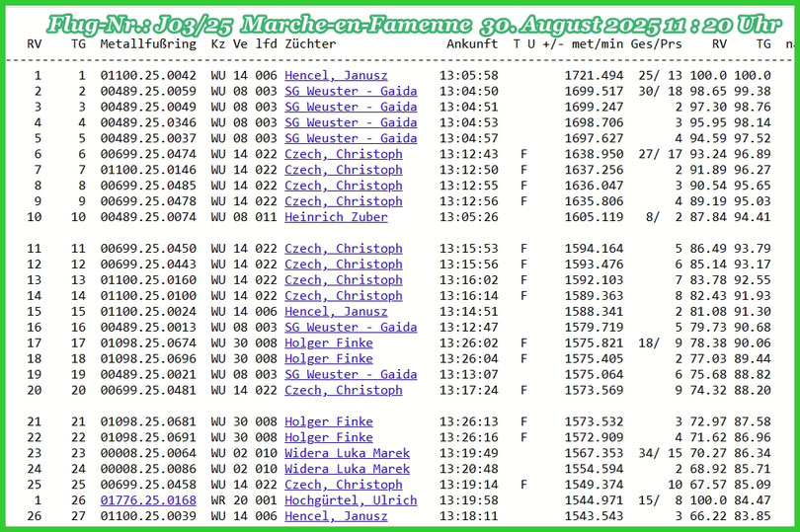Click Czech, Christoph link for ring 01100.25.0160
This screenshot has height=532, width=800.
click(x=344, y=280)
